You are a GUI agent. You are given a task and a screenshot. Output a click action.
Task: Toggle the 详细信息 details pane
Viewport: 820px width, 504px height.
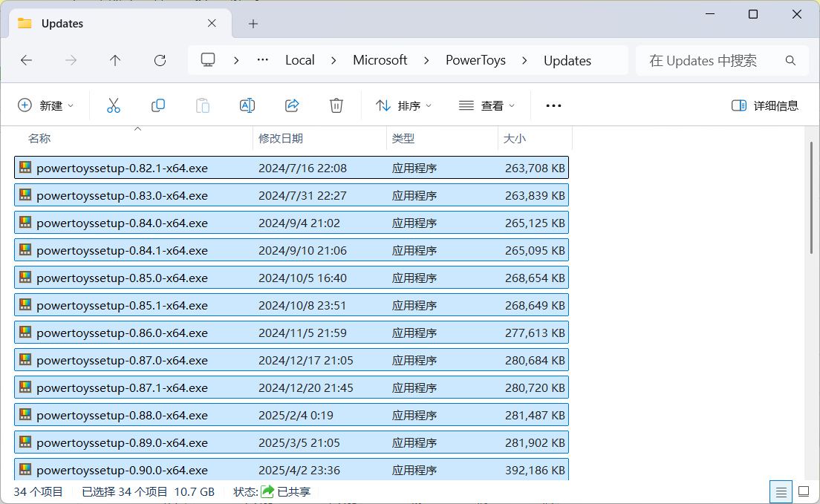(x=765, y=105)
